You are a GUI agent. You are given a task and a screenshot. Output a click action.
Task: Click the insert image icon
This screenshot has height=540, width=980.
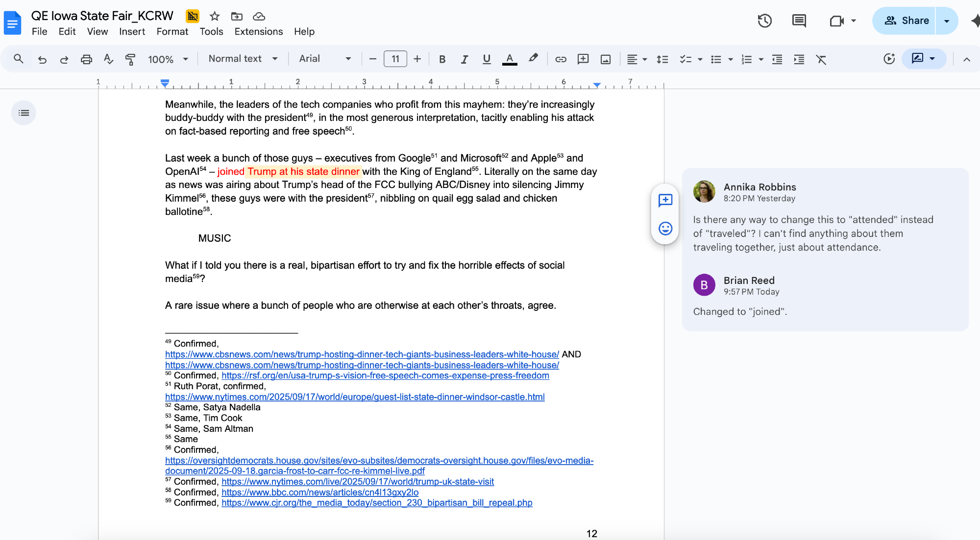point(606,59)
